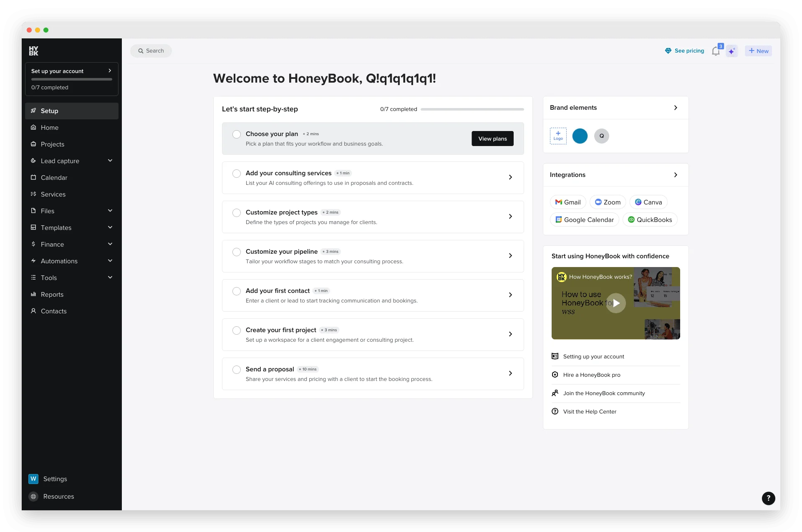Viewport: 802px width, 532px height.
Task: Click the See pricing diamond icon
Action: point(668,51)
